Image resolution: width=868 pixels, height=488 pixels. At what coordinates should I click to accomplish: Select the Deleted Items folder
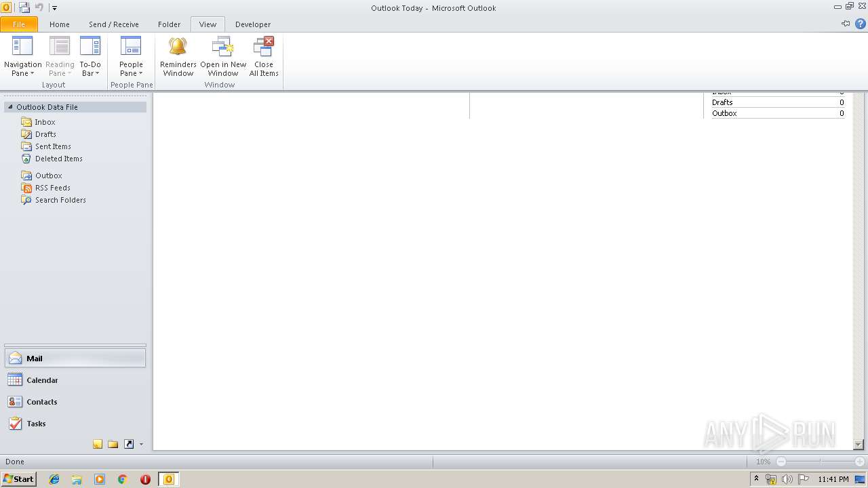(x=59, y=159)
